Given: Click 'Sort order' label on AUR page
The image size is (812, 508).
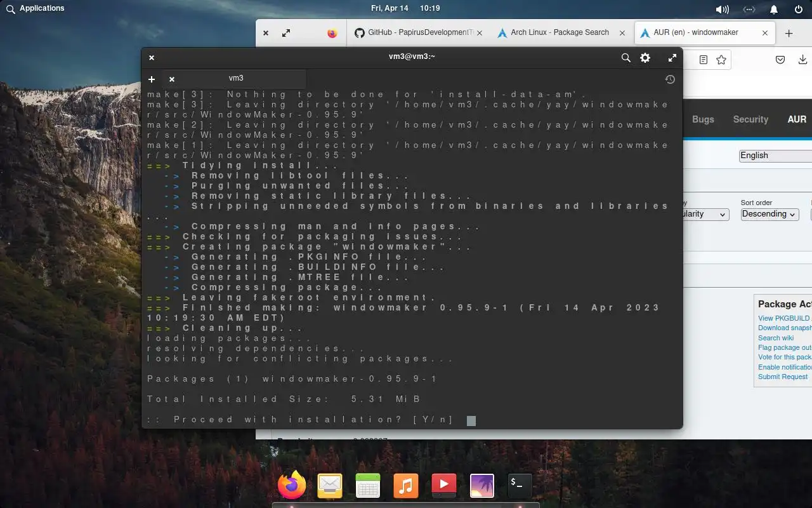Looking at the screenshot, I should point(756,203).
